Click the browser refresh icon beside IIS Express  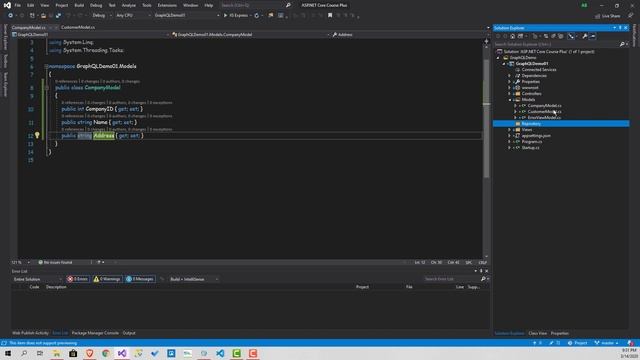pos(257,16)
